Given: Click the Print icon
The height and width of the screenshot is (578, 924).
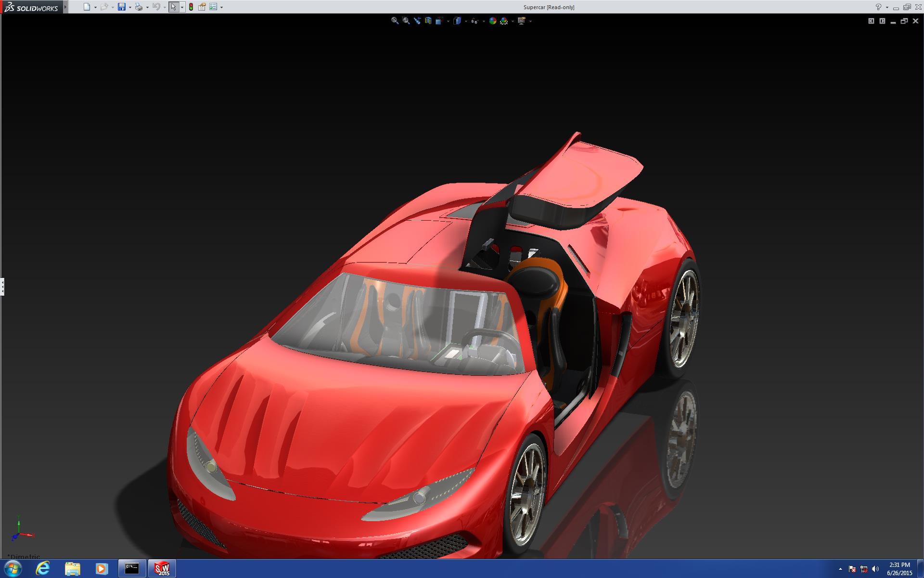Looking at the screenshot, I should click(139, 7).
